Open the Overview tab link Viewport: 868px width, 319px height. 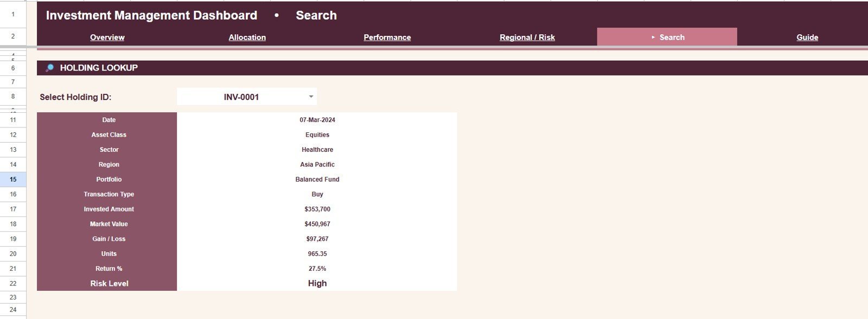click(x=107, y=37)
